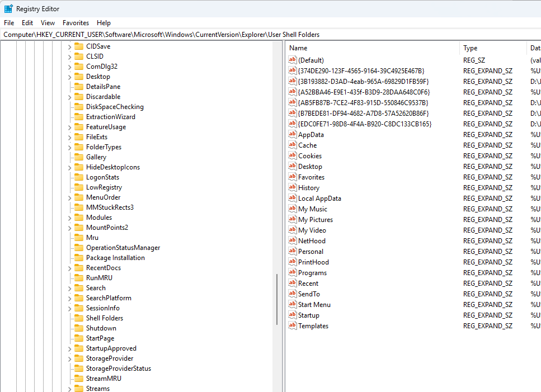Select the Start Menu value icon
The image size is (541, 392).
click(x=292, y=304)
